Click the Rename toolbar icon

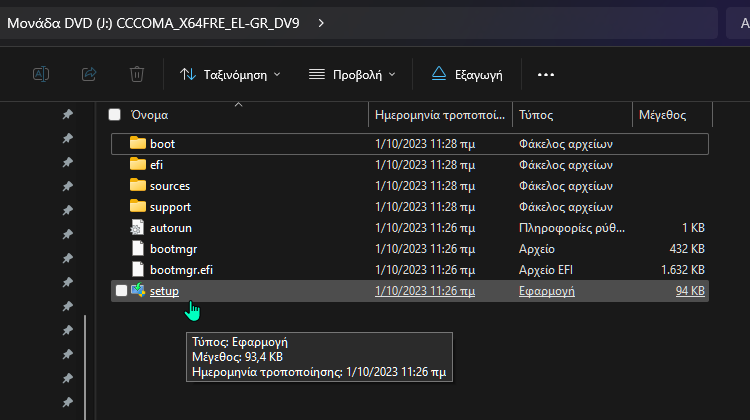pos(41,74)
